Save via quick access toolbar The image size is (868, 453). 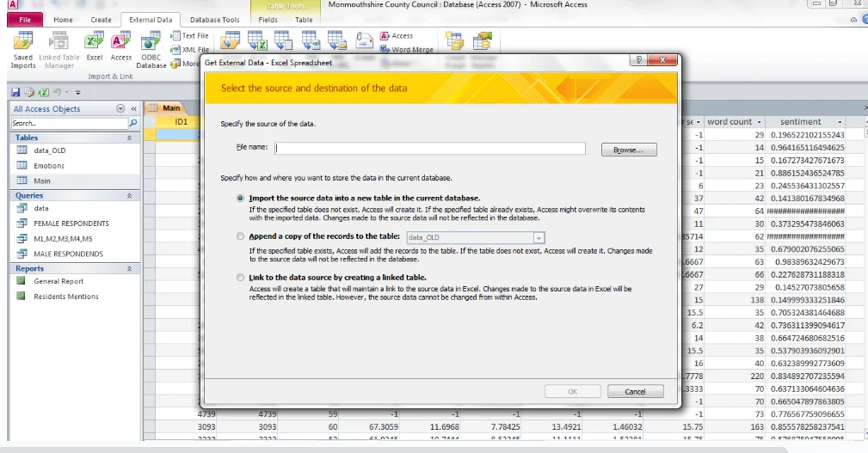click(x=15, y=92)
